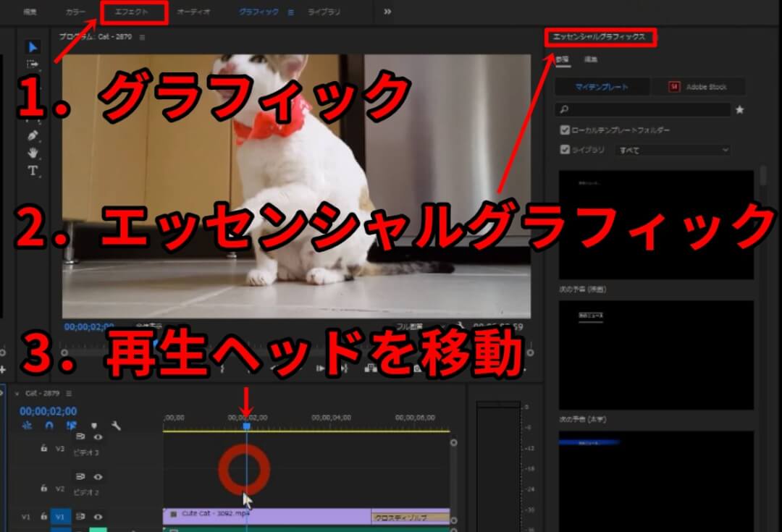
Task: Open the 編集 tab in Essential Graphics
Action: pos(591,59)
